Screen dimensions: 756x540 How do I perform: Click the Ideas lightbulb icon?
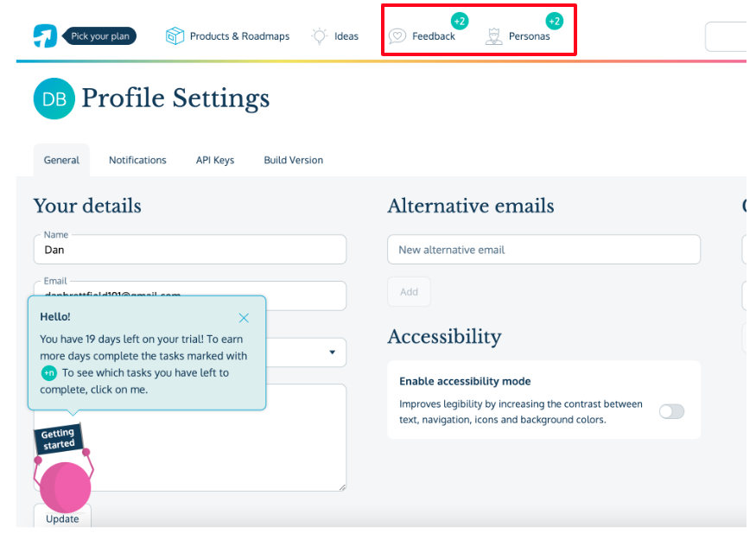320,36
